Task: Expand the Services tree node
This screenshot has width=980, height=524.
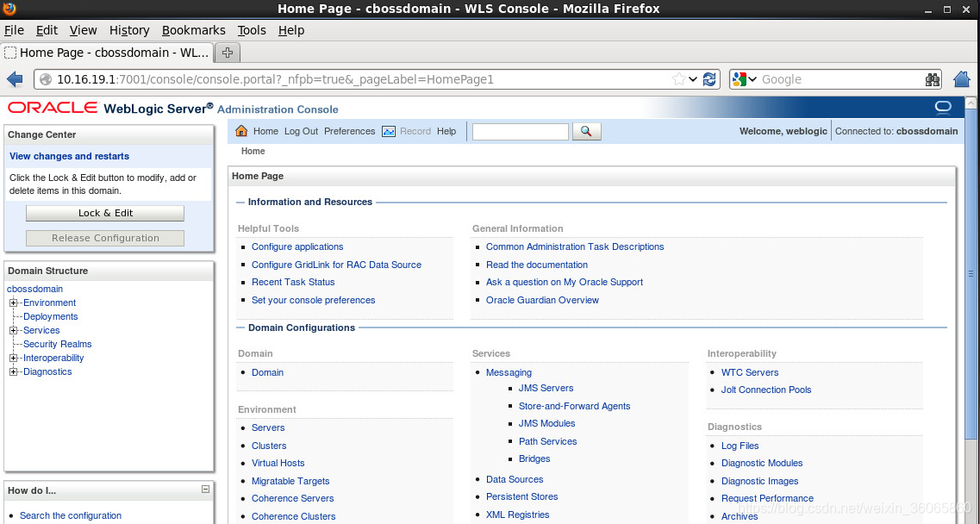Action: point(13,330)
